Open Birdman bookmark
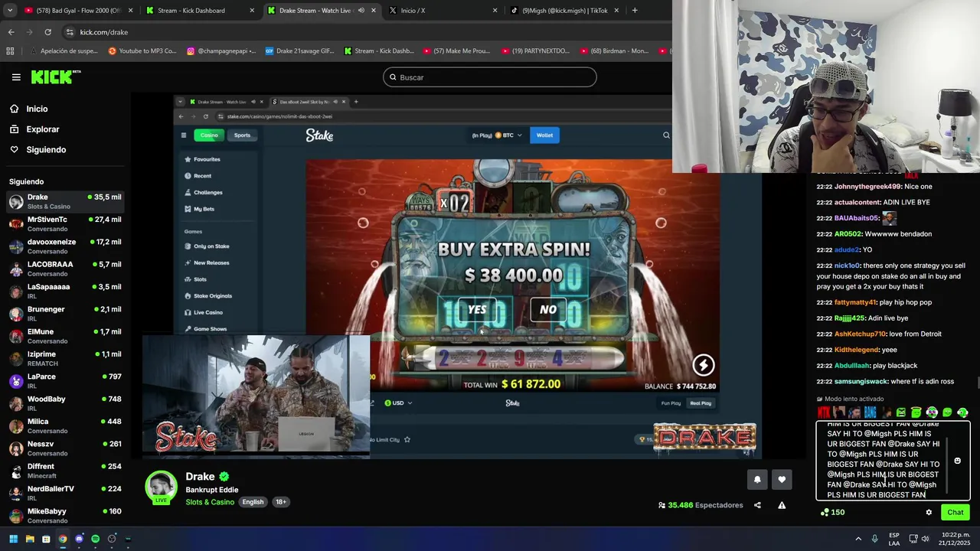 613,51
